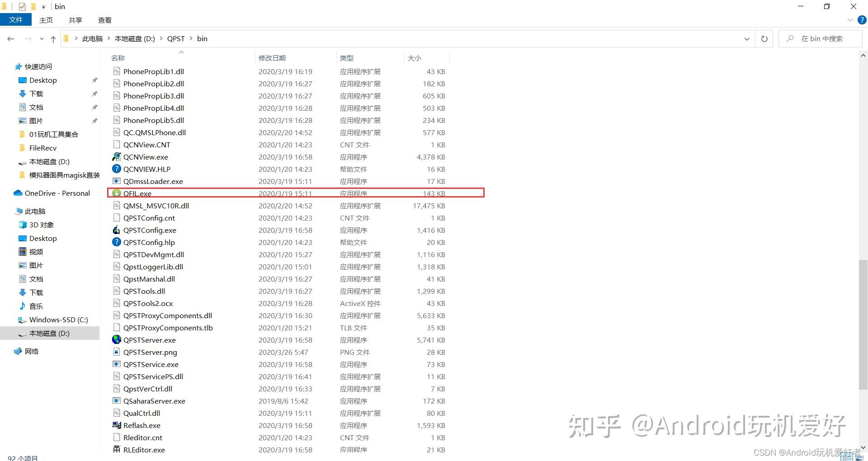Refresh the bin folder view
868x461 pixels.
[x=764, y=39]
